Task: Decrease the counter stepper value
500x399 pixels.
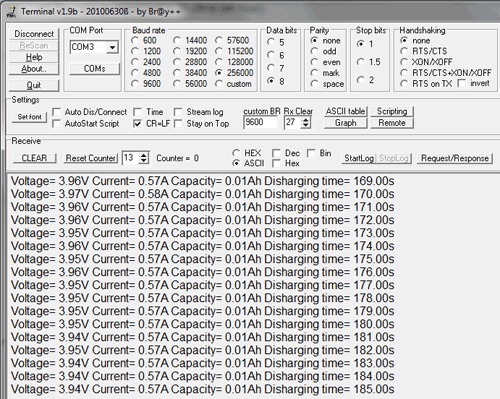Action: (x=144, y=161)
